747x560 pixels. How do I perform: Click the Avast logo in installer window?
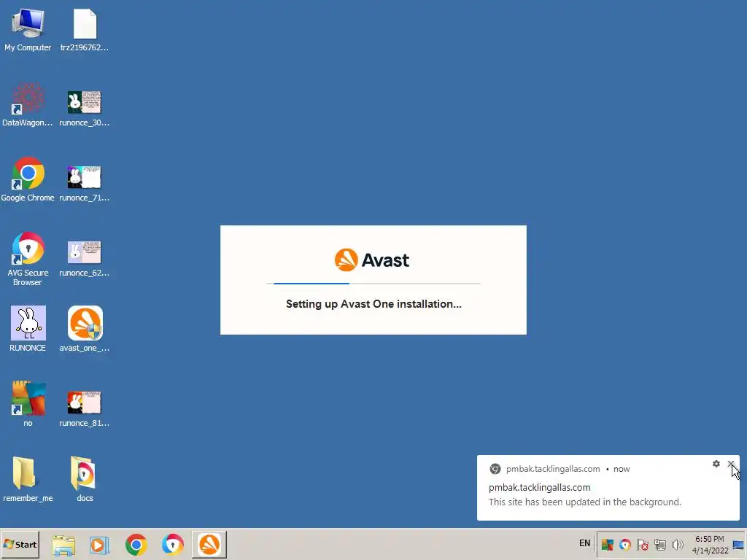pos(371,260)
